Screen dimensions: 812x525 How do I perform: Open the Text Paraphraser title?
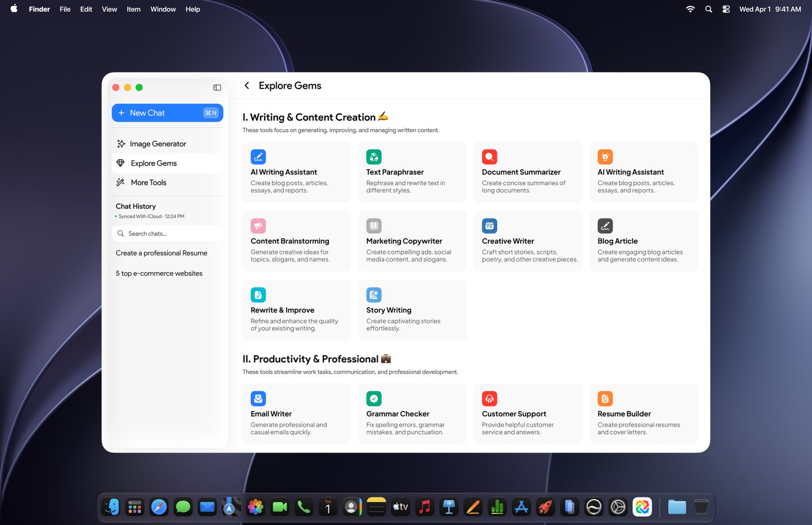(395, 172)
